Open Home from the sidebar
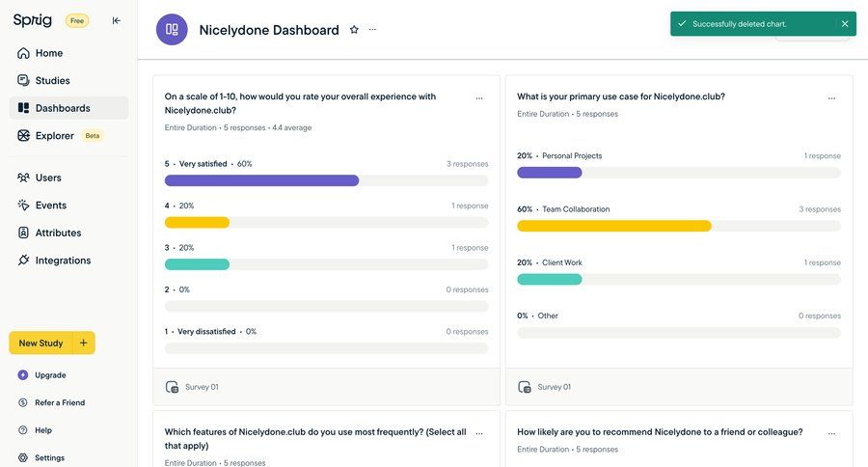 48,53
